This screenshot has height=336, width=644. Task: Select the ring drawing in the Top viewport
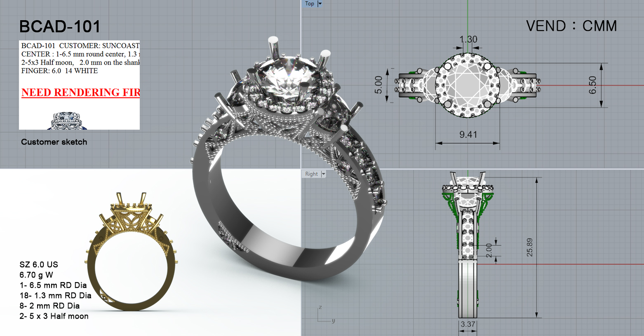point(468,85)
